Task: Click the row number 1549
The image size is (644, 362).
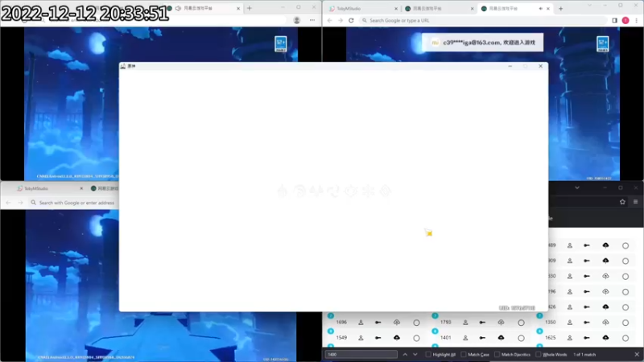Action: (x=341, y=338)
